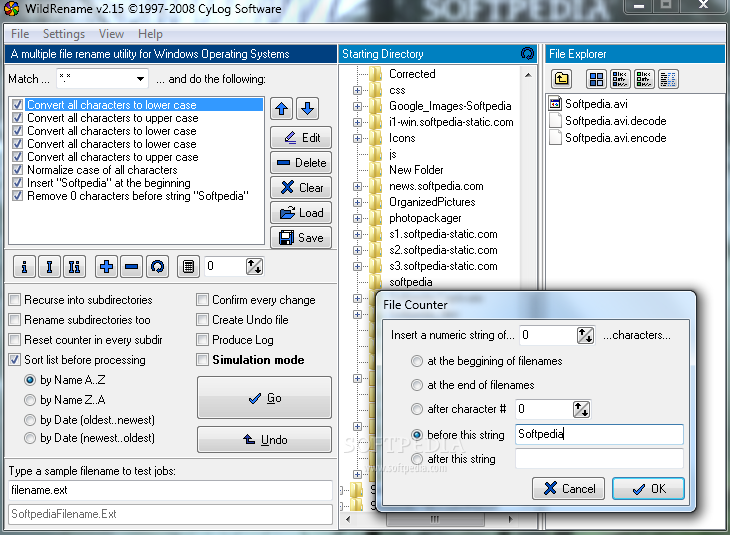Viewport: 730px width, 535px height.
Task: Select 'by Date (newest..oldest)' sort option
Action: [30, 438]
